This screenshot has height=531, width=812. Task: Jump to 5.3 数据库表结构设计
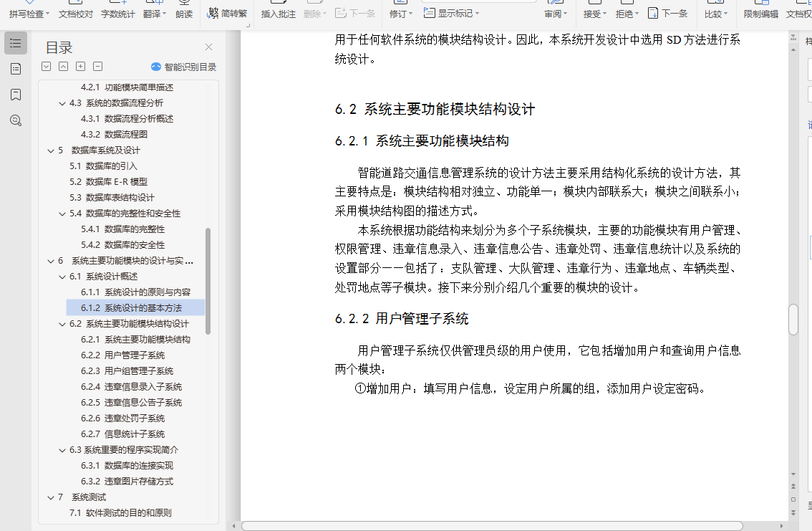112,197
